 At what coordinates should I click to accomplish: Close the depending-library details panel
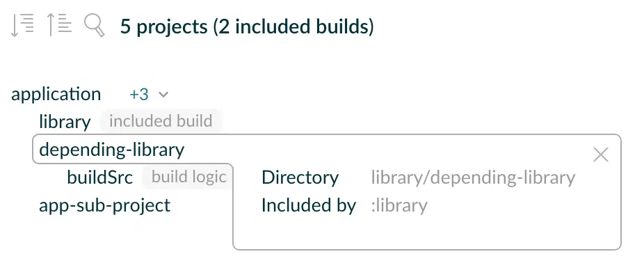point(600,155)
